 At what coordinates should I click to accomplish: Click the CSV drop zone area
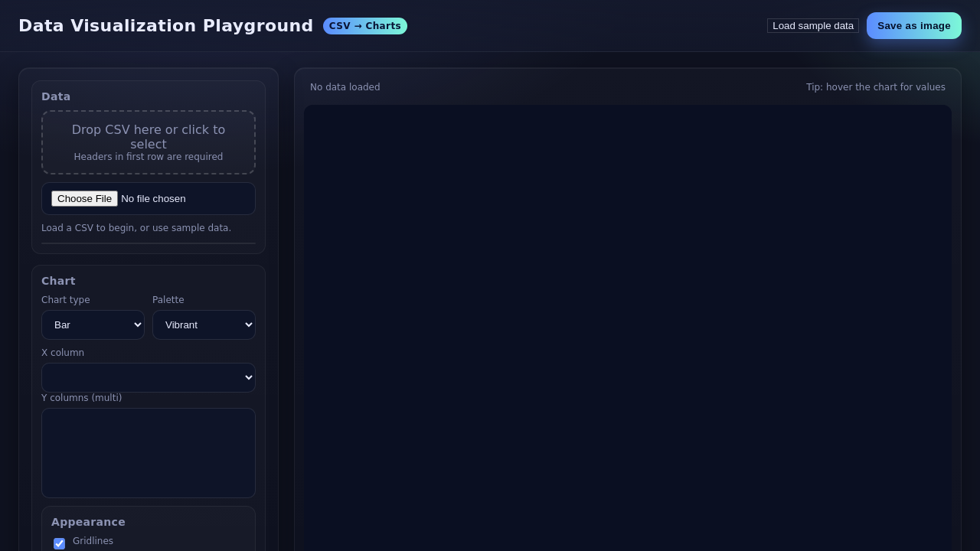coord(149,142)
